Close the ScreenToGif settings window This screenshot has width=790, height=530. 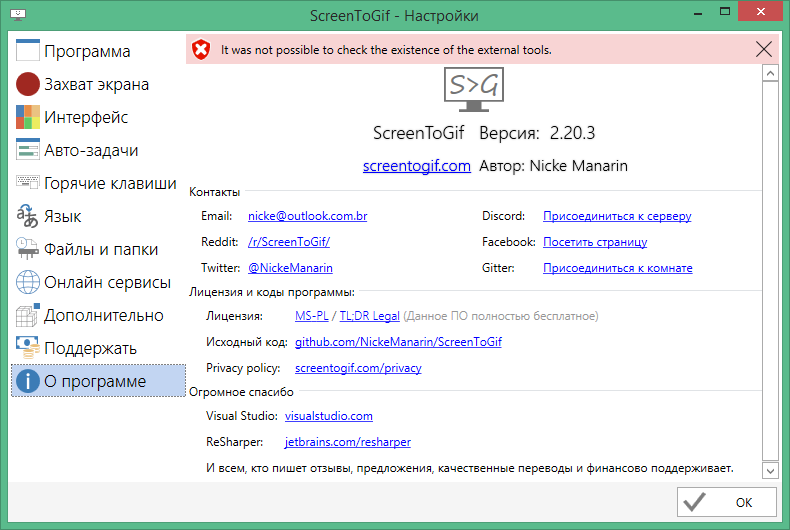click(x=761, y=11)
